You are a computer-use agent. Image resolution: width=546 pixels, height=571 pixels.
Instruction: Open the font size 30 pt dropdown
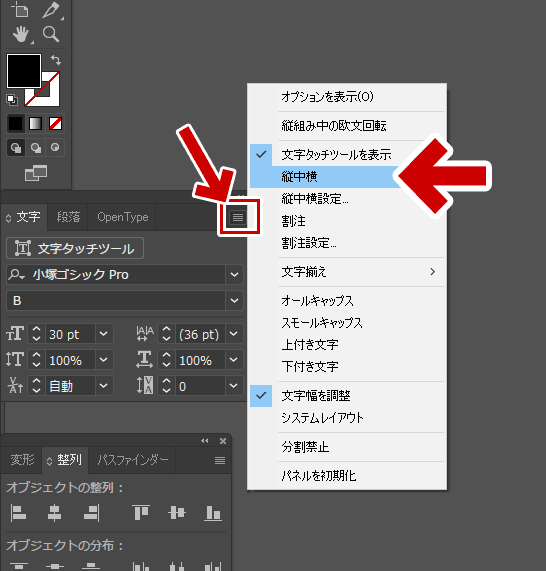[104, 334]
